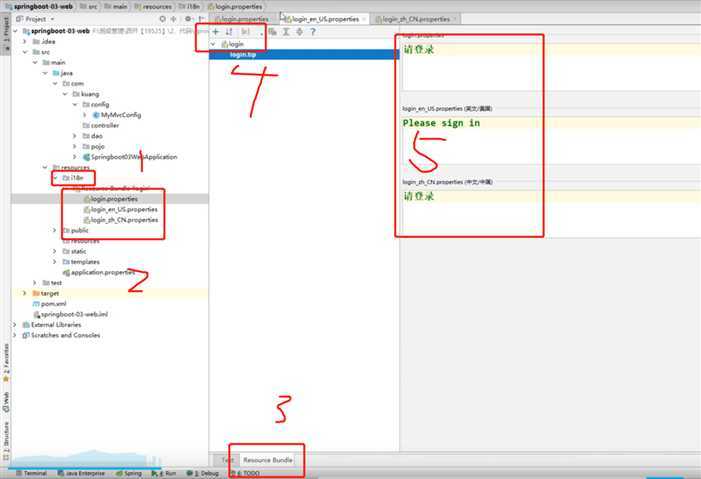
Task: Open the Debug tool window
Action: tap(203, 473)
